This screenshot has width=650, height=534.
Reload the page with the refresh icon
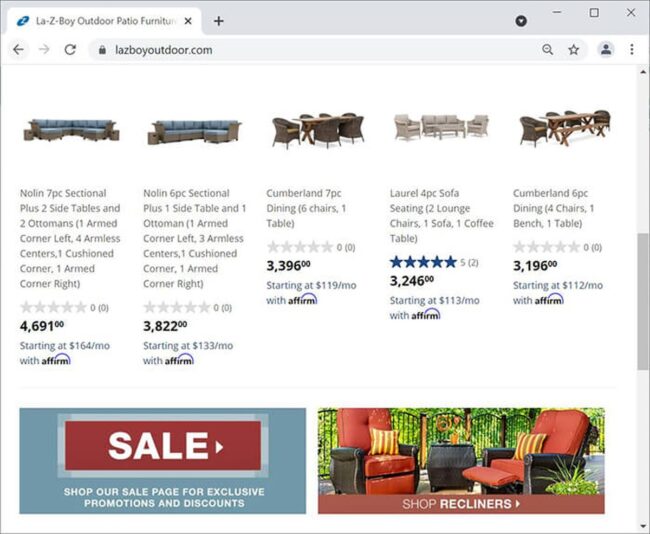click(x=70, y=50)
